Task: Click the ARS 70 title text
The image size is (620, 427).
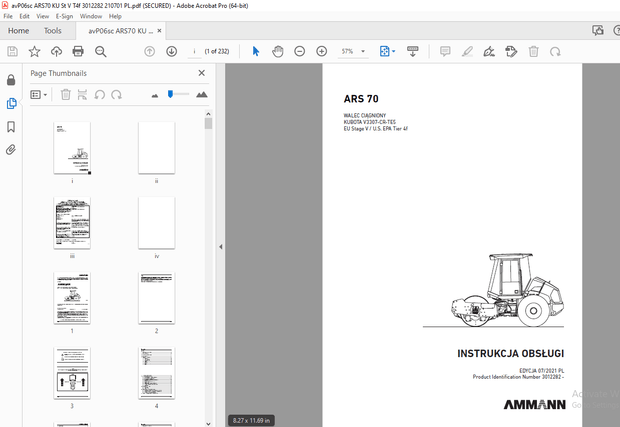Action: coord(361,99)
